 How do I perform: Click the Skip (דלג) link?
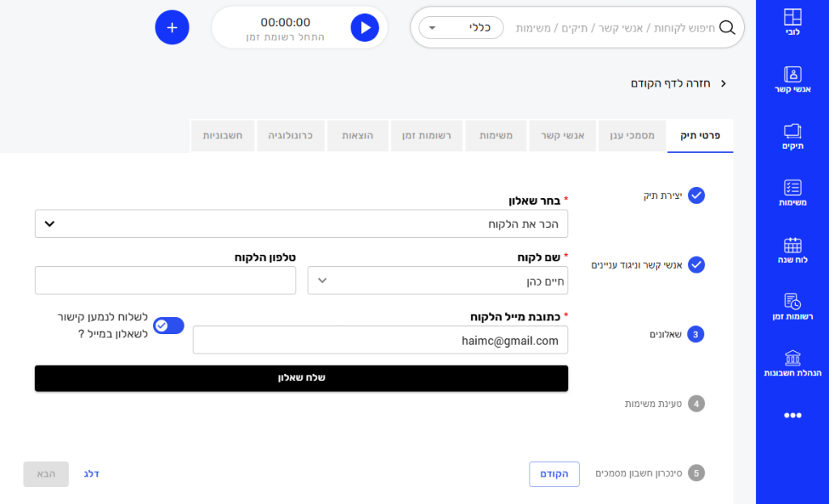[x=91, y=474]
